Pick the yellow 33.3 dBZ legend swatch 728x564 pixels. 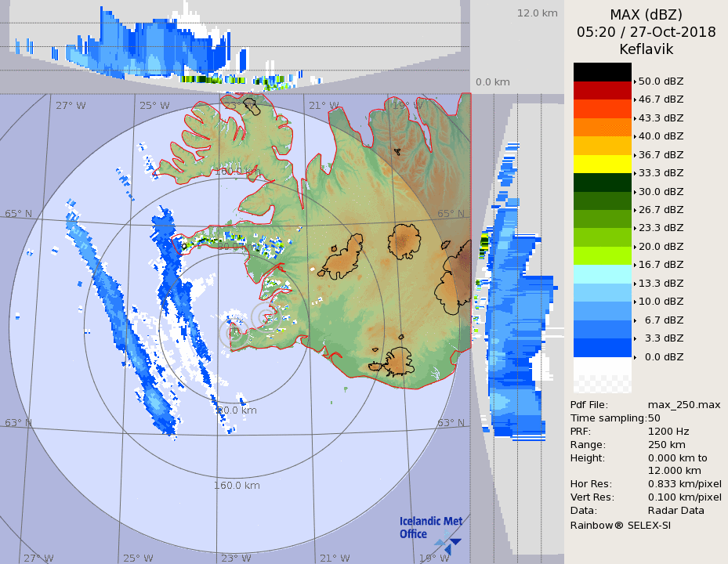[602, 164]
